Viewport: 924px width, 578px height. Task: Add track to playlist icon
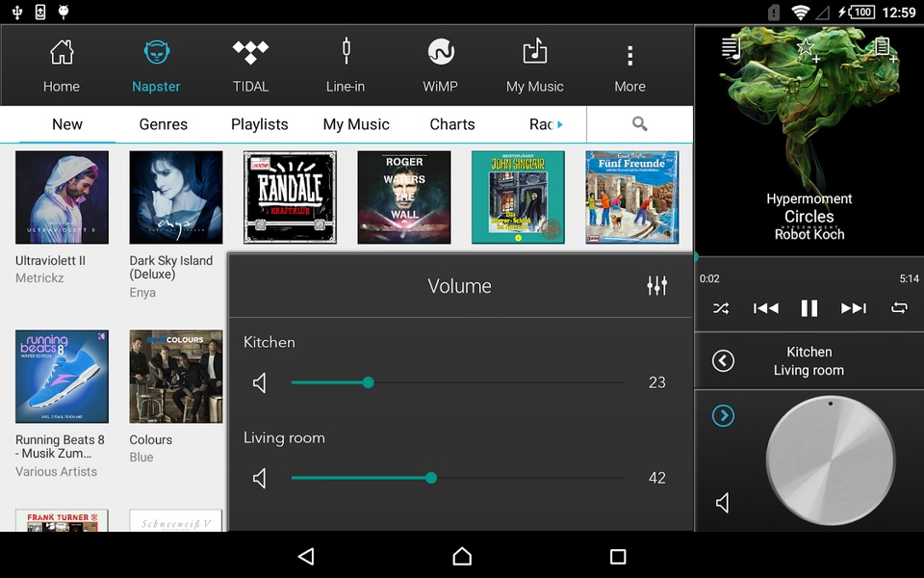coord(885,49)
